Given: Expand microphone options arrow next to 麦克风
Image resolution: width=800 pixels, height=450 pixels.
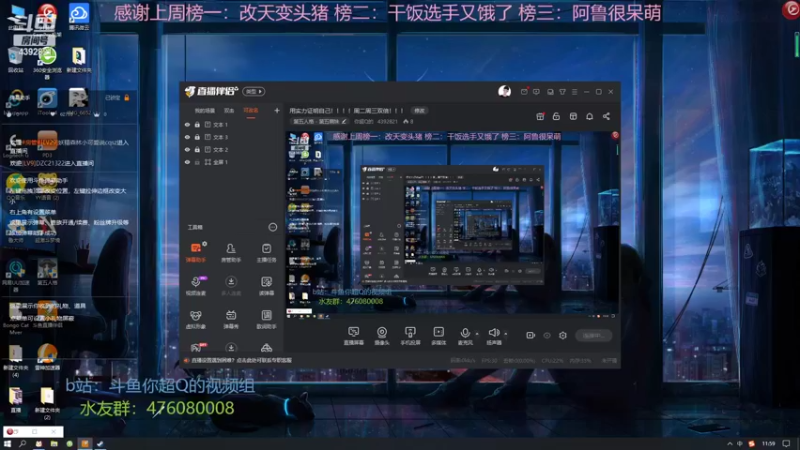Looking at the screenshot, I should click(477, 334).
